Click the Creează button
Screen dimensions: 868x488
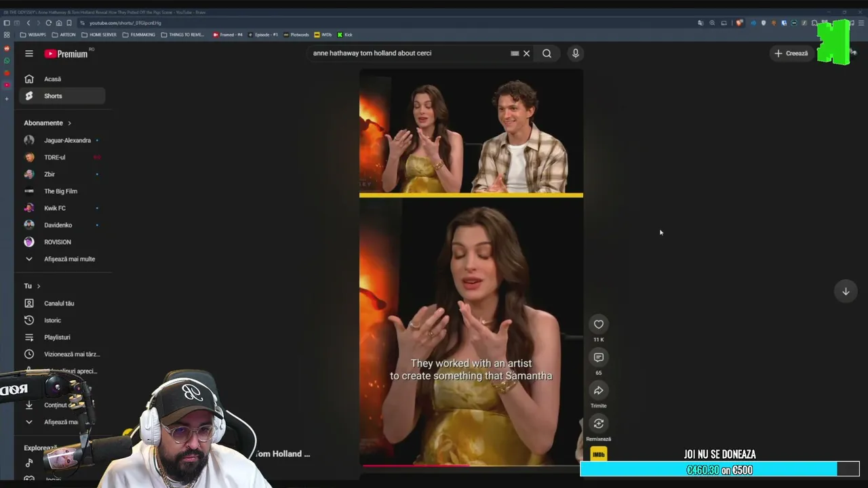[x=791, y=54]
